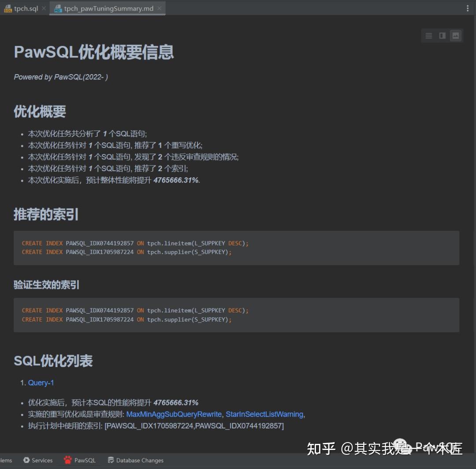476x469 pixels.
Task: Toggle the split editor-and-preview layout
Action: pyautogui.click(x=442, y=35)
